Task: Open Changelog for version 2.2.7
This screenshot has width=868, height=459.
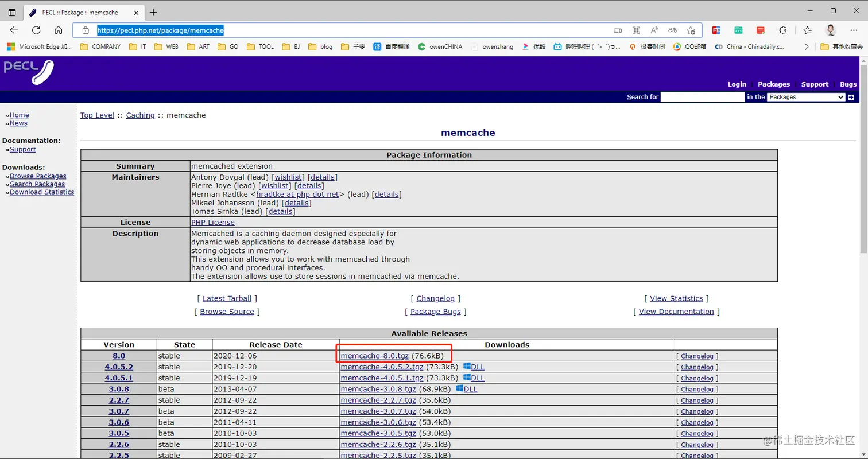Action: pos(697,400)
